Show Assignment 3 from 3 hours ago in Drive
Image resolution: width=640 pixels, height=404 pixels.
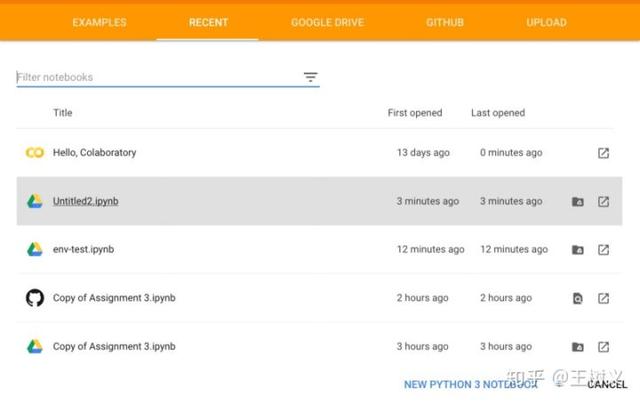tap(578, 347)
